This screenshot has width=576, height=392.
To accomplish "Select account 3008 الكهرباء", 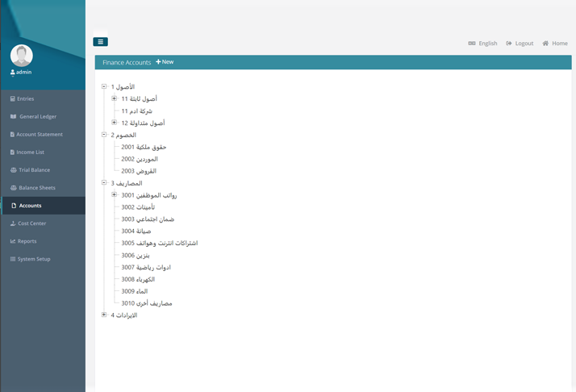I will tap(138, 279).
